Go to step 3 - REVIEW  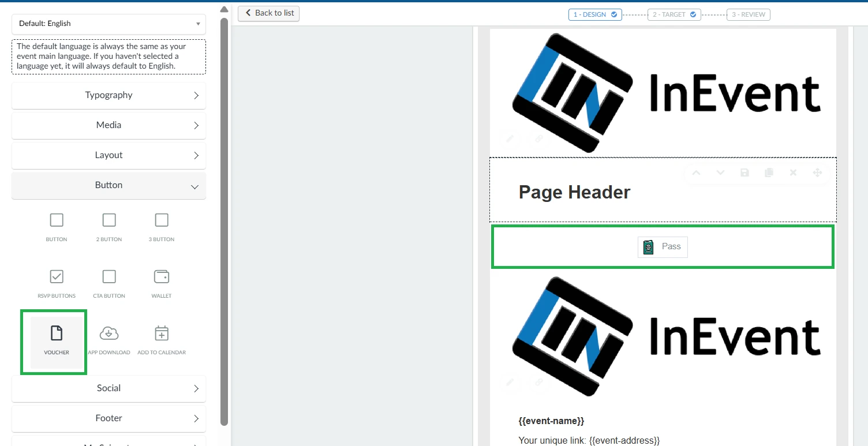[x=749, y=14]
